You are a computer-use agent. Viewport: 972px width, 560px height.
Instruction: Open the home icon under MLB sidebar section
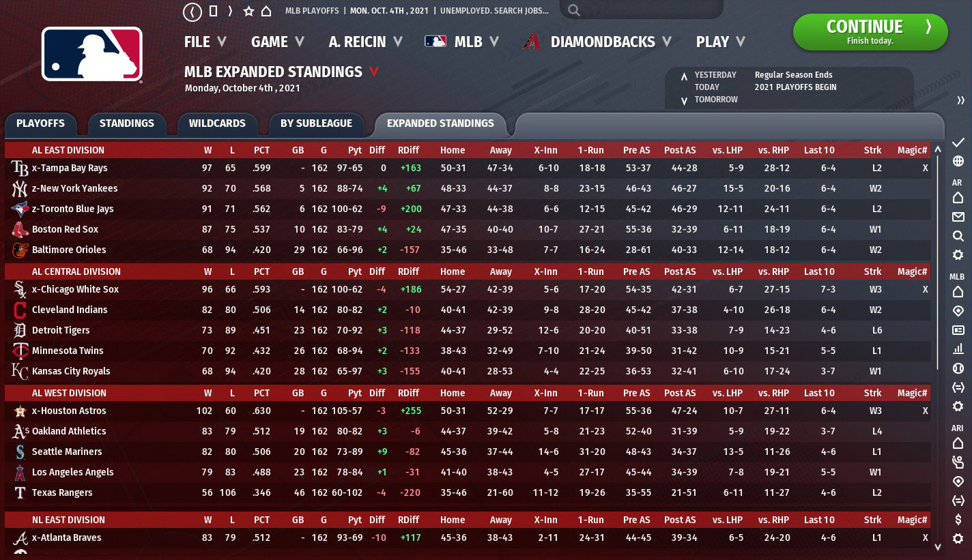click(958, 292)
